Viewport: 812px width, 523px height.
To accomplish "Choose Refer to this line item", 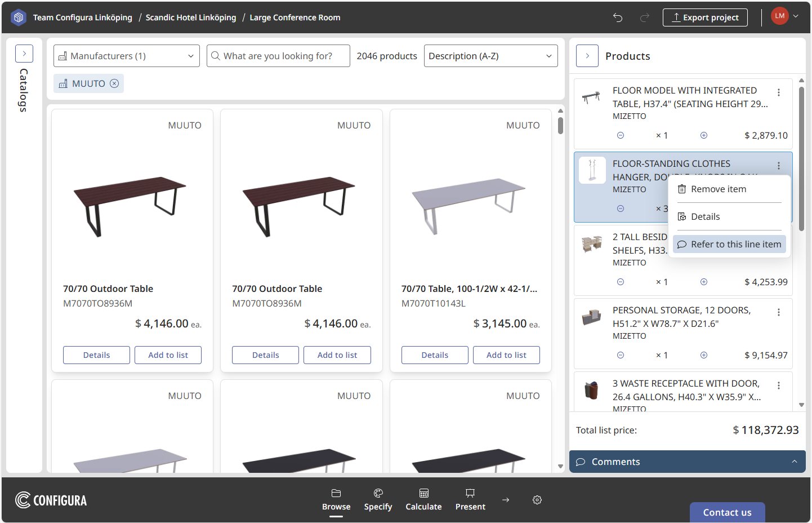I will (729, 244).
